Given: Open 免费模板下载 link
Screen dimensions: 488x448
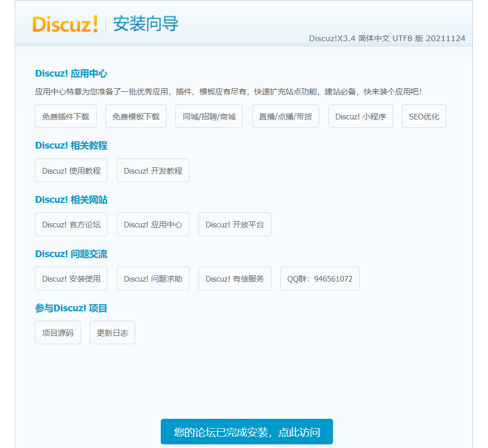Looking at the screenshot, I should [136, 116].
